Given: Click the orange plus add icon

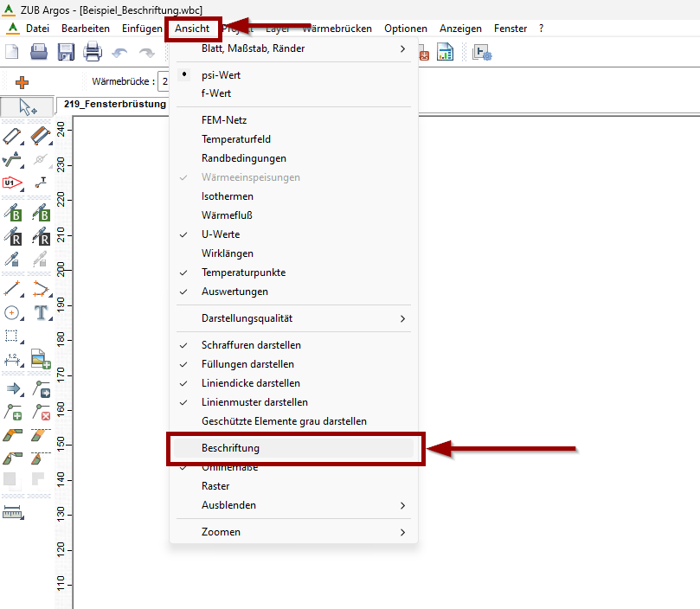Looking at the screenshot, I should pos(22,82).
